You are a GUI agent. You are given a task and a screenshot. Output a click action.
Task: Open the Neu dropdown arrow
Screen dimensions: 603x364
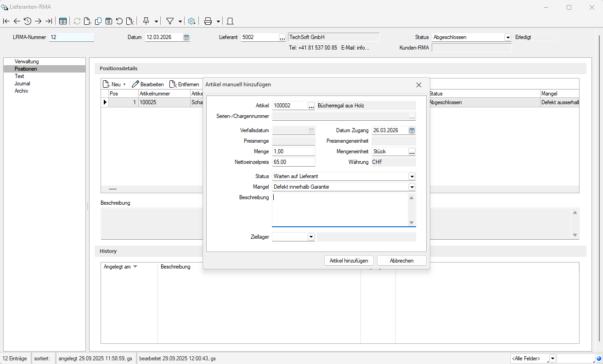pyautogui.click(x=124, y=84)
